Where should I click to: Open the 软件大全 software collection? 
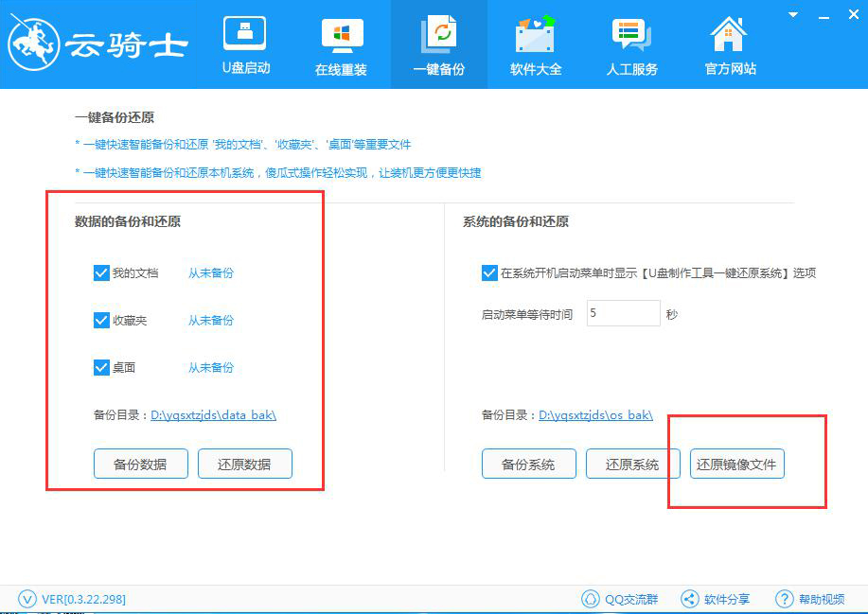pos(535,43)
